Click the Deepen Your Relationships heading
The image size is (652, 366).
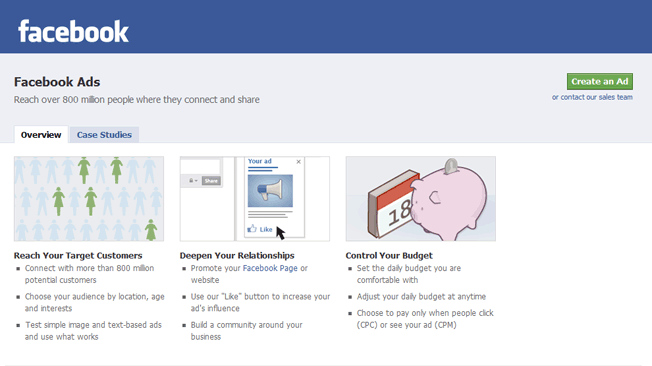(237, 255)
